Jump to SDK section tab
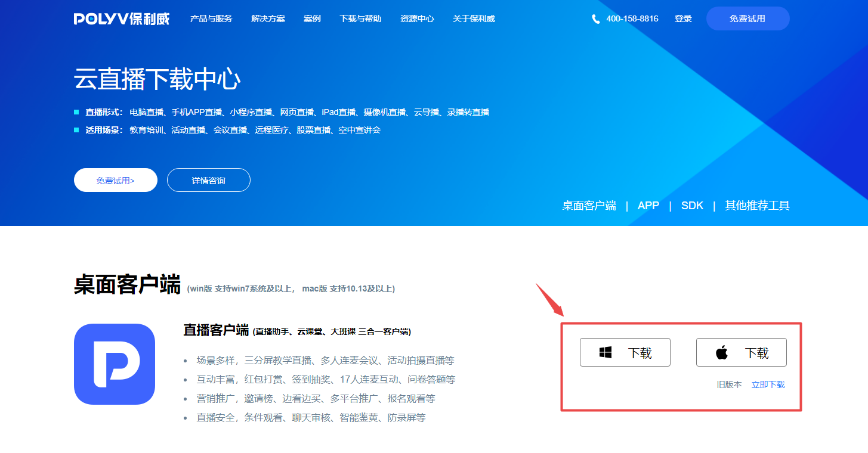This screenshot has height=453, width=868. click(x=692, y=206)
